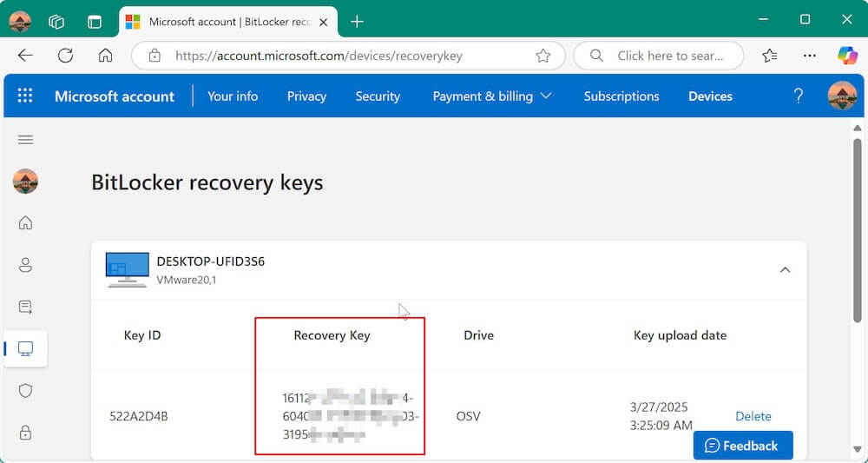Open Subscriptions in top navigation
868x463 pixels.
tap(621, 96)
